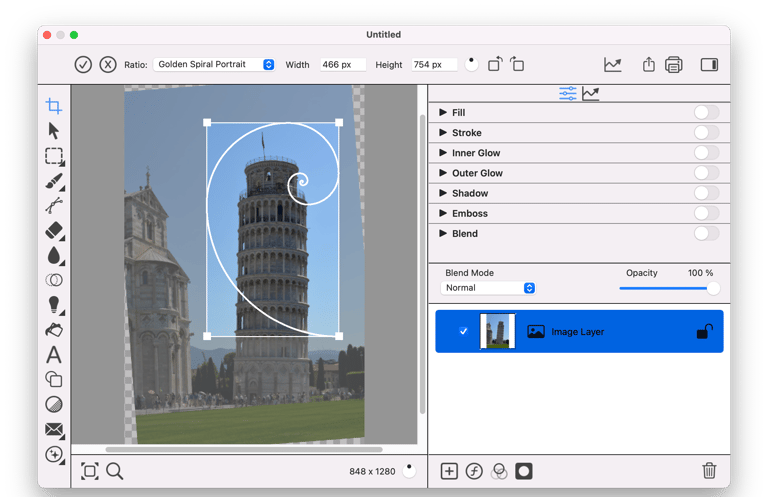Click the Opacity slider
This screenshot has height=497, width=768.
tap(669, 288)
